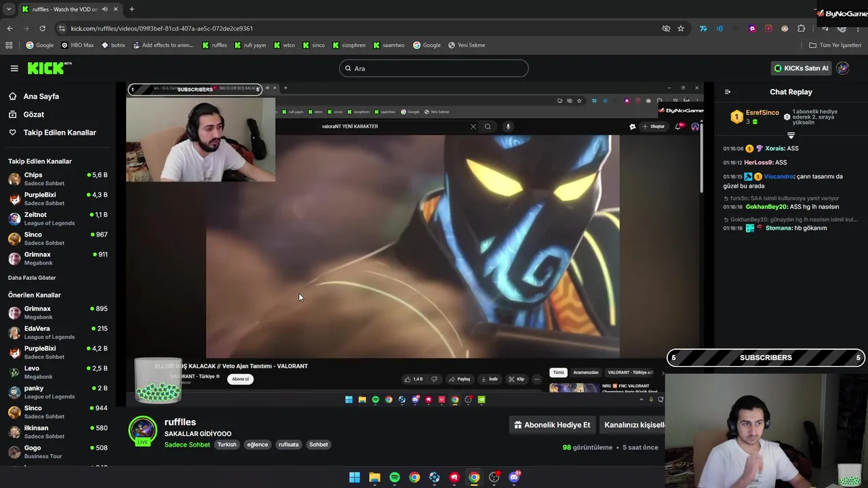Open the saamtwo bookmark
868x488 pixels.
pyautogui.click(x=388, y=45)
